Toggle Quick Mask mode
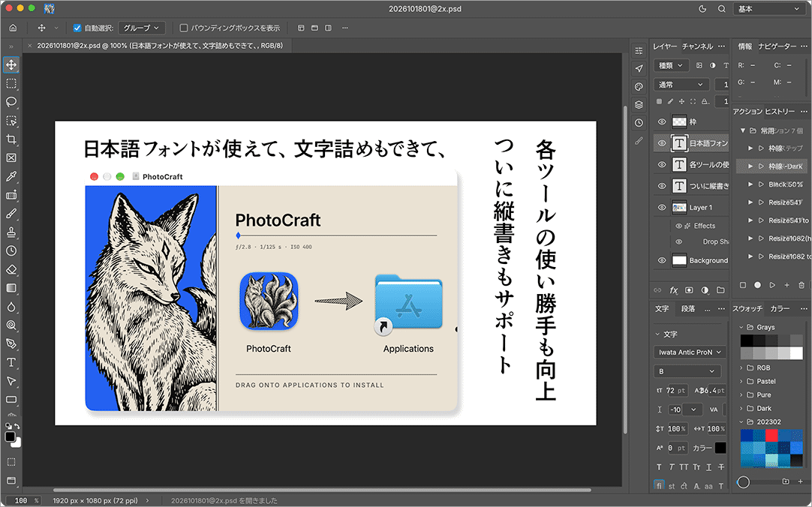The width and height of the screenshot is (812, 507). point(11,462)
